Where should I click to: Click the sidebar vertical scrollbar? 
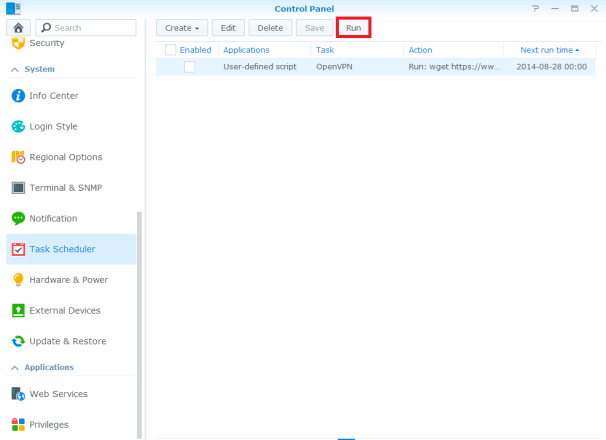click(140, 325)
